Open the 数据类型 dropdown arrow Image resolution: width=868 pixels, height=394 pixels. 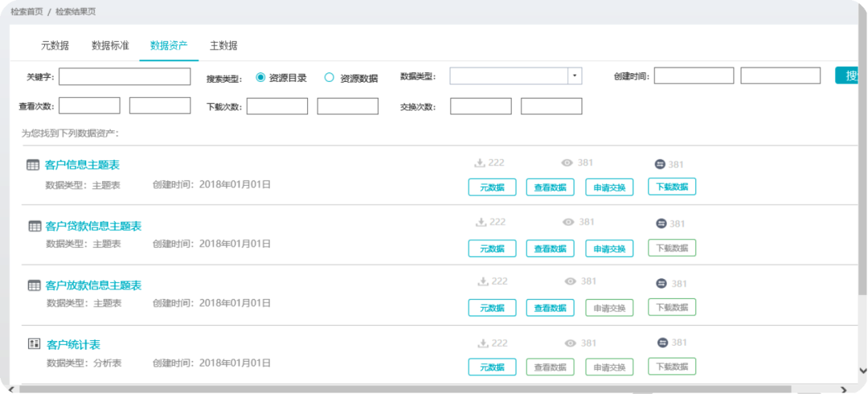pos(574,76)
